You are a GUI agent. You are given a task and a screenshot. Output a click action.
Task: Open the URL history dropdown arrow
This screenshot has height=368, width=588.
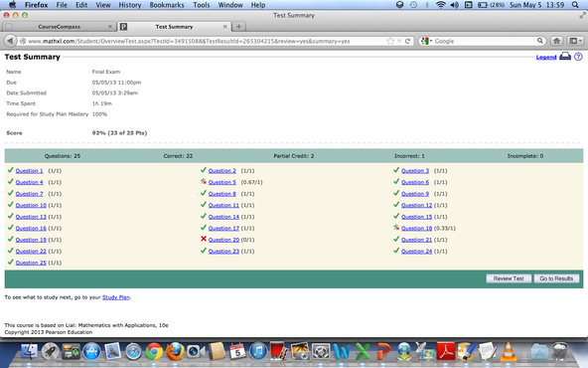(399, 41)
